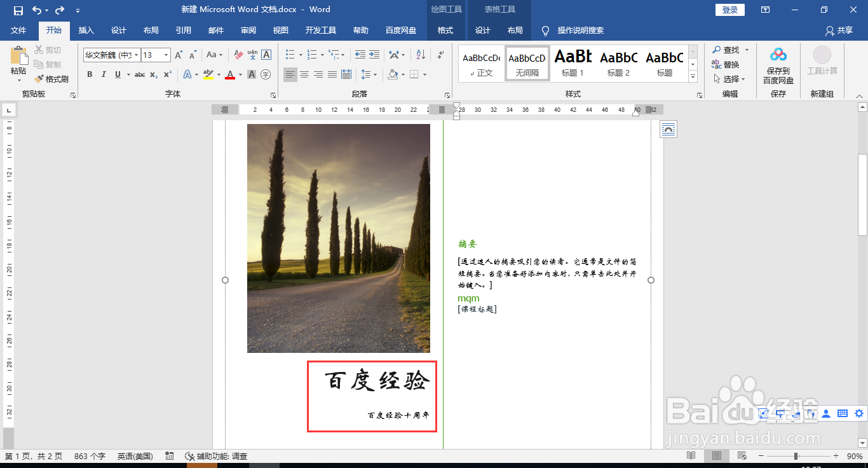Image resolution: width=868 pixels, height=468 pixels.
Task: Open the phonetic guide (wén) tool
Action: pos(252,55)
